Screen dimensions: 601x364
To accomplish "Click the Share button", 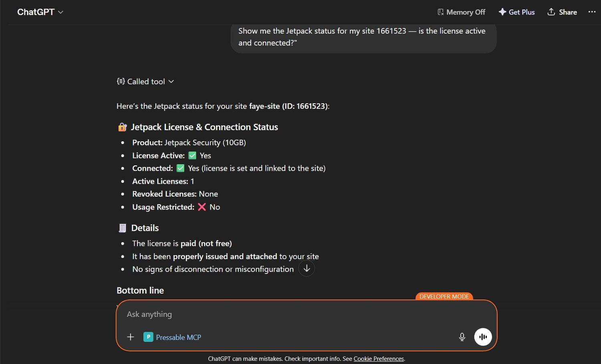I will pos(562,12).
